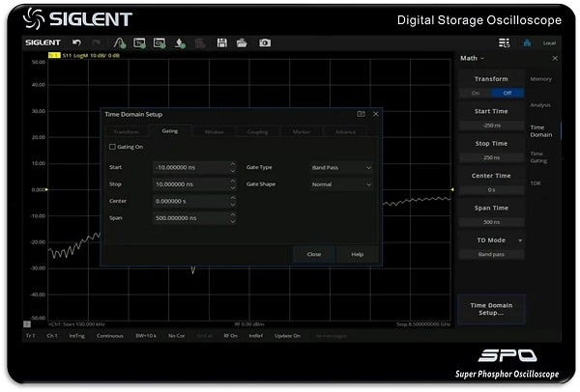Click the floppy disk save icon

point(222,42)
